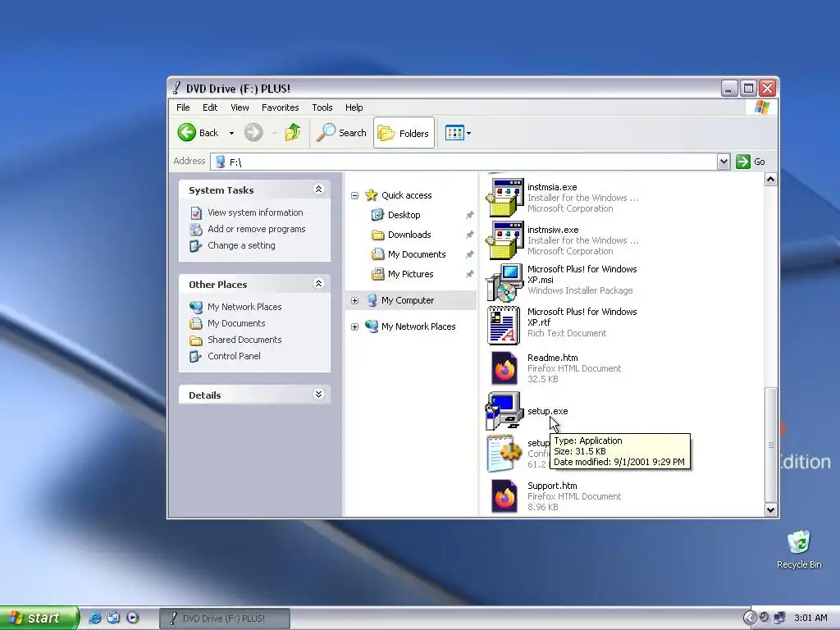Launch Windows Media Player from Quick Launch

[133, 618]
